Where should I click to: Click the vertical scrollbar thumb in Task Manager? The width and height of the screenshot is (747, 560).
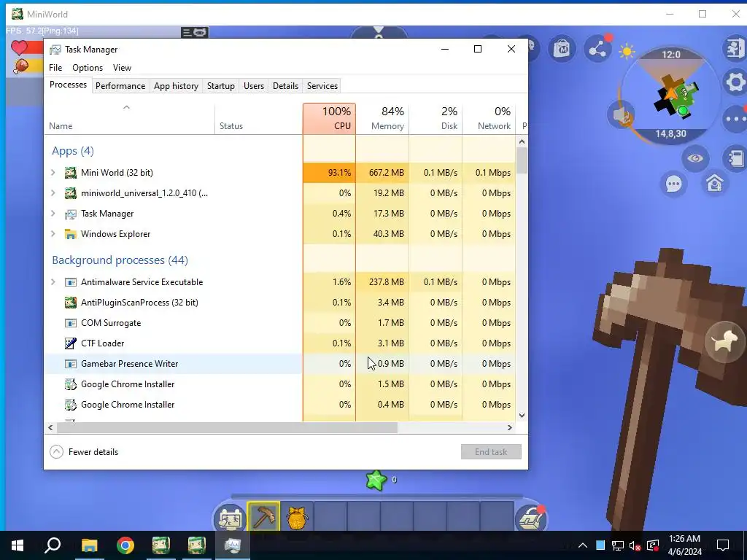[522, 160]
